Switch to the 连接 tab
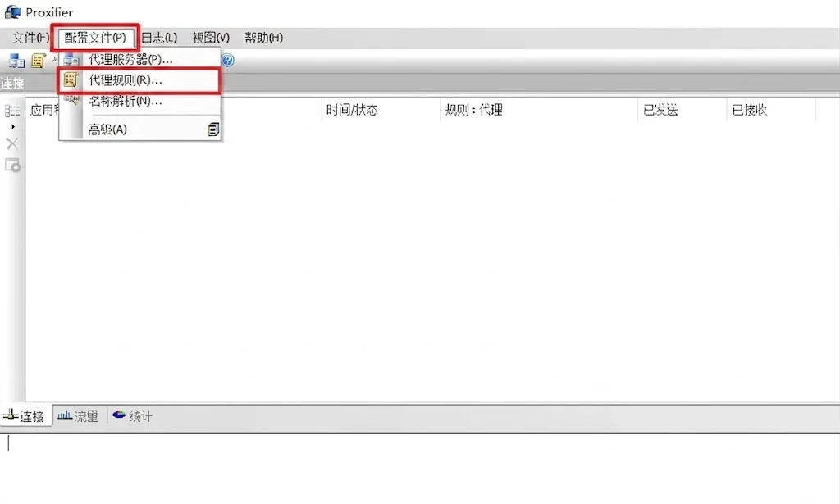This screenshot has width=840, height=504. [25, 415]
